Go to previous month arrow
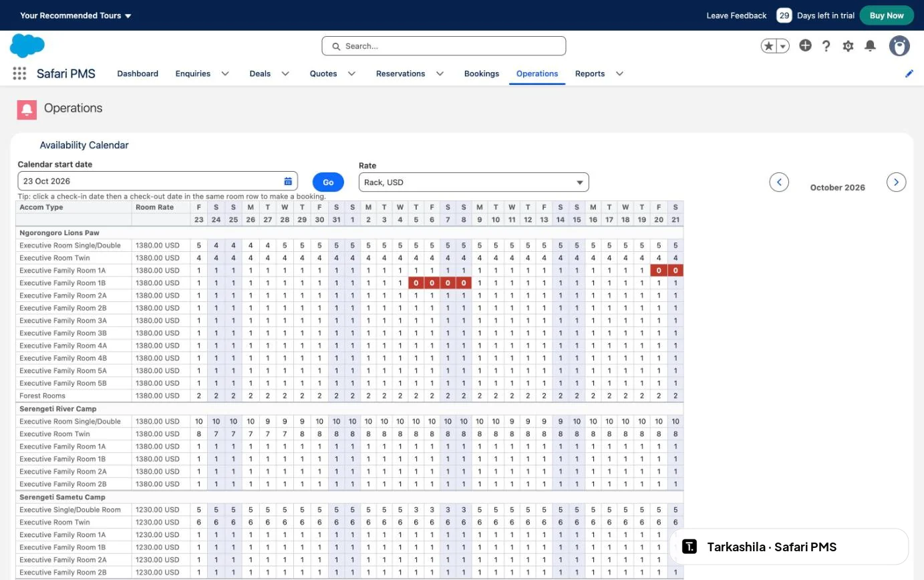Image resolution: width=924 pixels, height=580 pixels. click(779, 182)
